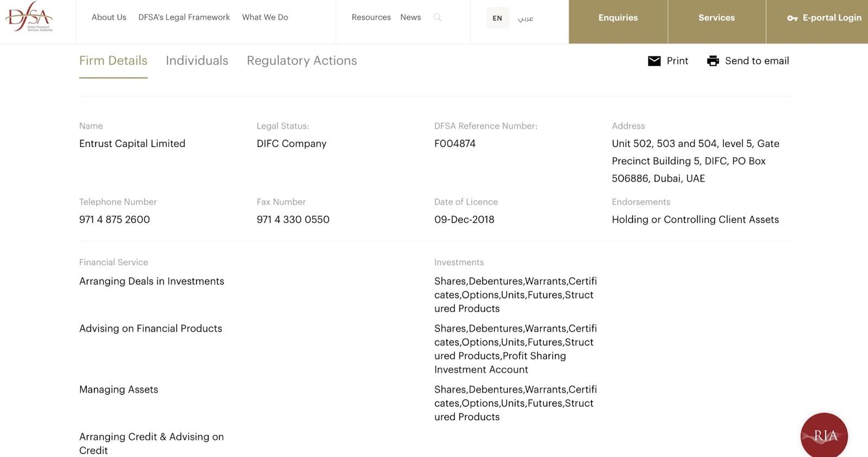Select firm name Entrust Capital Limited

(132, 144)
